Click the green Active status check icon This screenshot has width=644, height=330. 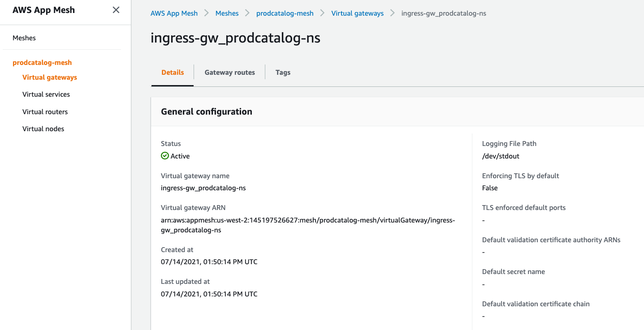pyautogui.click(x=165, y=156)
